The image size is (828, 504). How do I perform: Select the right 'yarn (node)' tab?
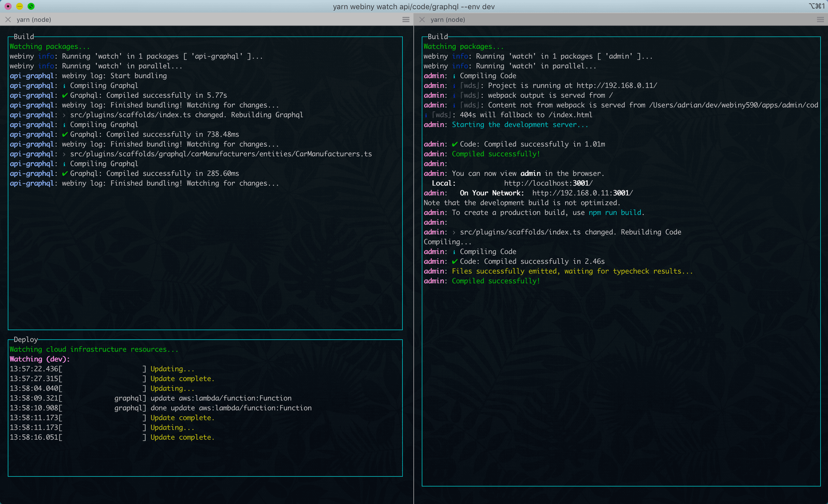coord(448,19)
